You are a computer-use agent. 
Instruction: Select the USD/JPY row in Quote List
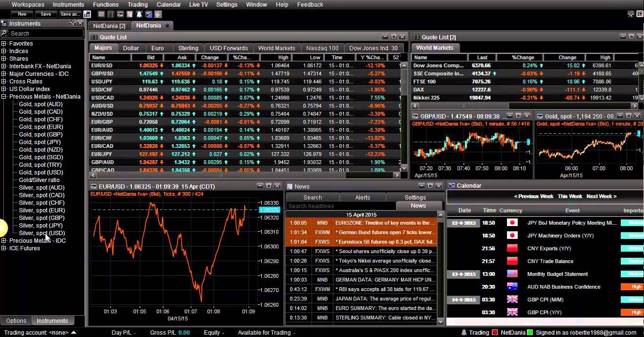[245, 82]
